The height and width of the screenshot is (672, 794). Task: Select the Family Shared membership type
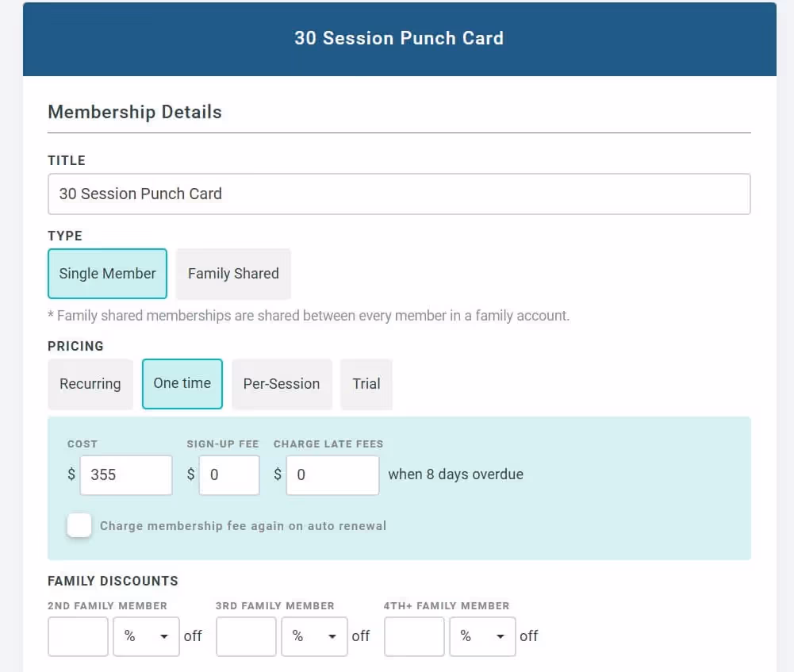[233, 274]
